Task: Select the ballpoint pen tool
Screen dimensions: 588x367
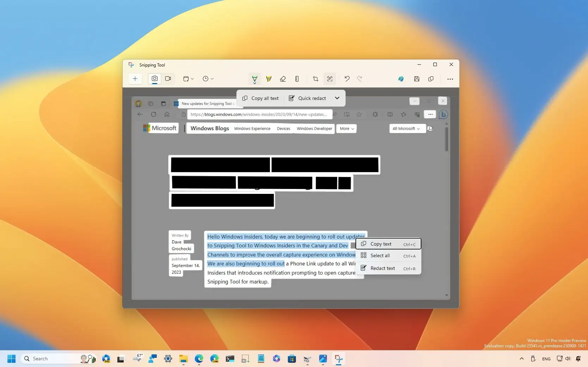Action: pyautogui.click(x=255, y=79)
